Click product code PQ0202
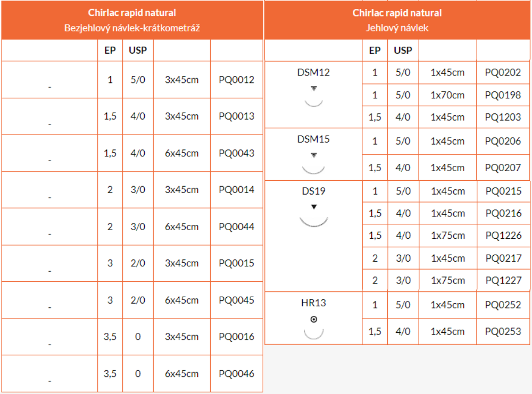Viewport: 532px width, 394px height. click(503, 72)
